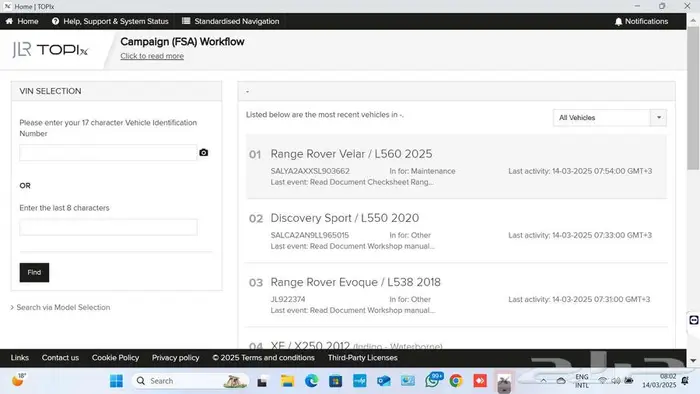Open Windows Start menu
700x394 pixels.
117,381
